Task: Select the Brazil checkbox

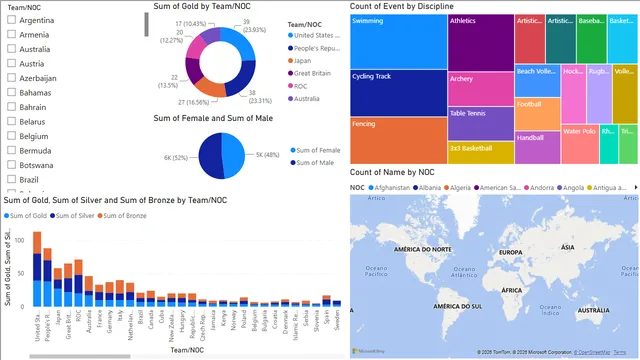Action: [x=12, y=179]
